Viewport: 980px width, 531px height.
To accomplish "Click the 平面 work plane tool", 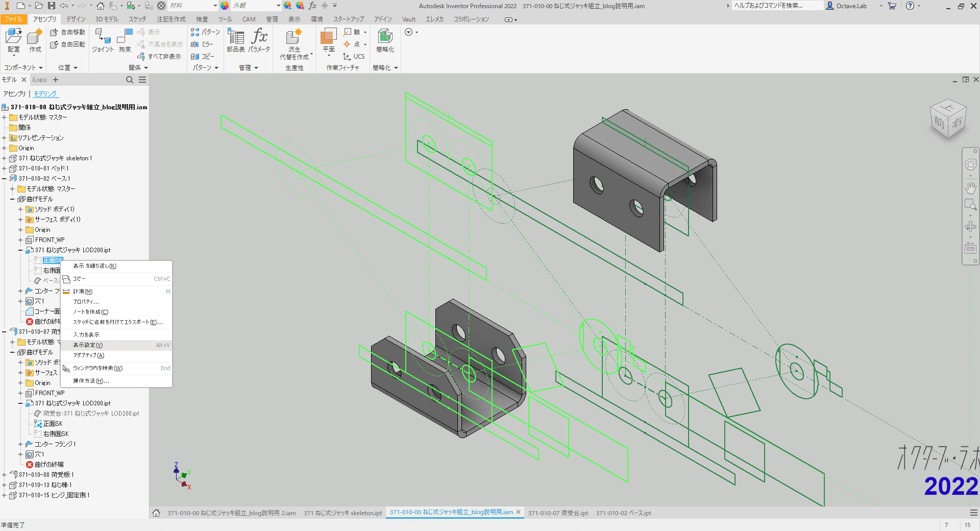I will tap(329, 40).
